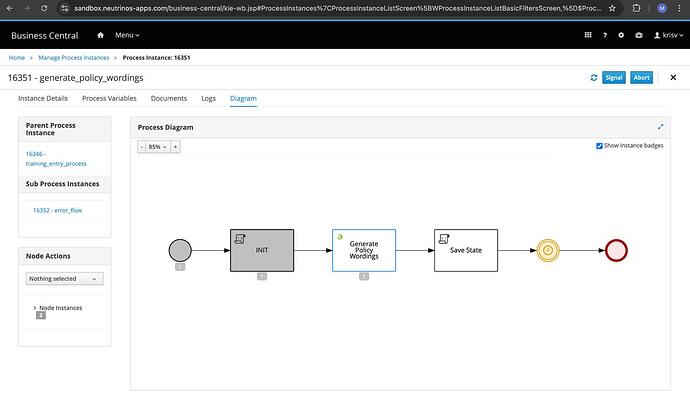Open the settings gear icon in header
Viewport: 690px width, 409px height.
pyautogui.click(x=621, y=35)
